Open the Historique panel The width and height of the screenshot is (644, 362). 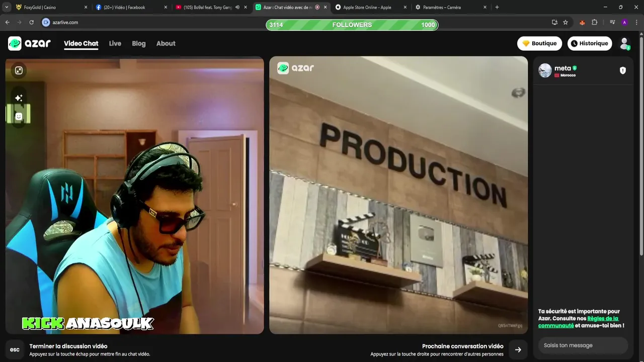coord(590,43)
